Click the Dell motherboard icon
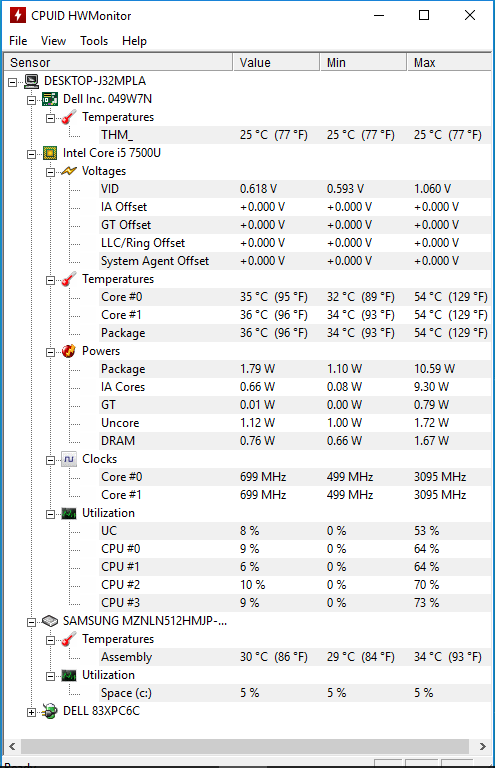 [50, 99]
